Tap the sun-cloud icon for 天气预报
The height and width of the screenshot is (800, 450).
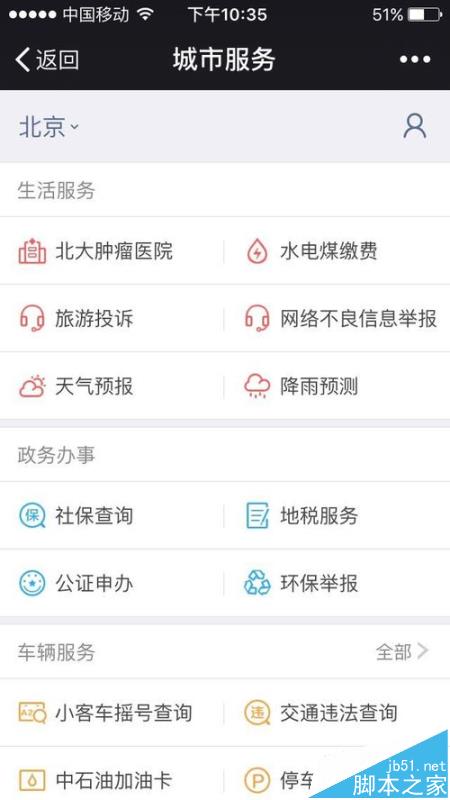click(32, 386)
